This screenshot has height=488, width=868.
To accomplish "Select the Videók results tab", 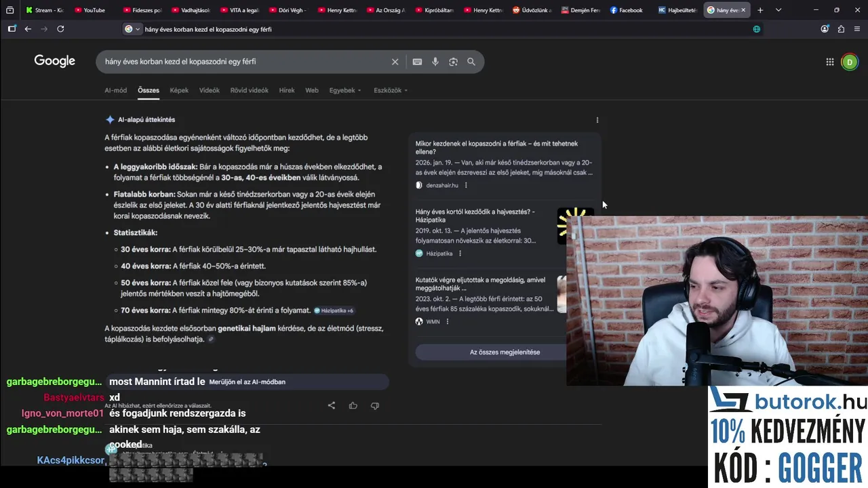I will [210, 90].
